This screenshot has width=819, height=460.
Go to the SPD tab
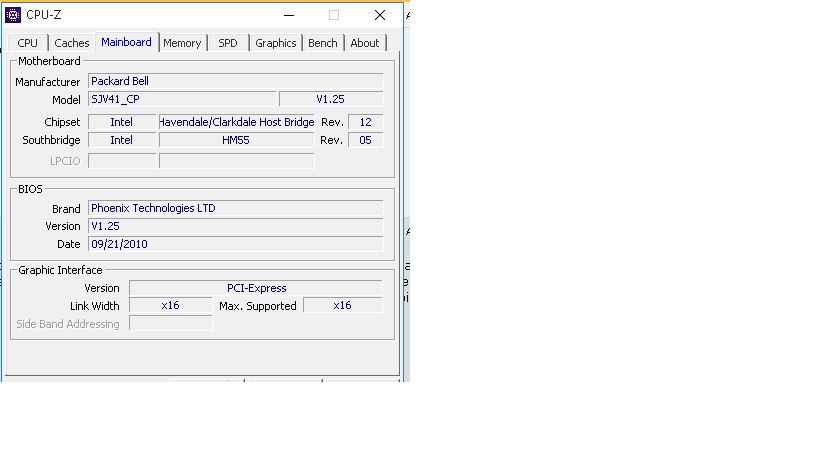(x=228, y=43)
